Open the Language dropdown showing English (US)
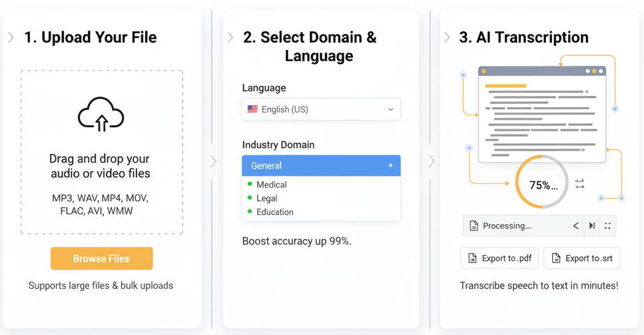The height and width of the screenshot is (335, 644). (321, 109)
